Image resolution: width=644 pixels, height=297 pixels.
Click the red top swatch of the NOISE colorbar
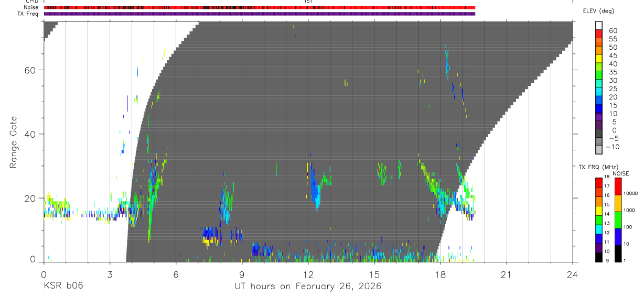click(x=618, y=186)
